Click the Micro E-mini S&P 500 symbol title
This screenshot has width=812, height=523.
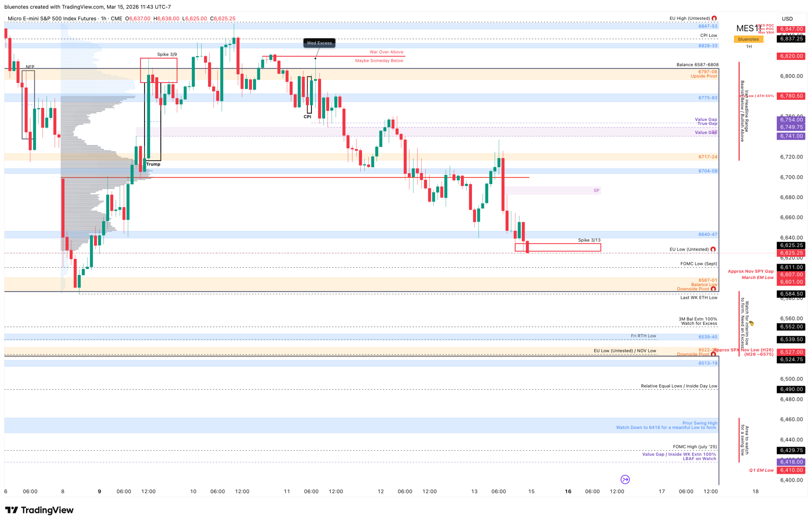52,19
